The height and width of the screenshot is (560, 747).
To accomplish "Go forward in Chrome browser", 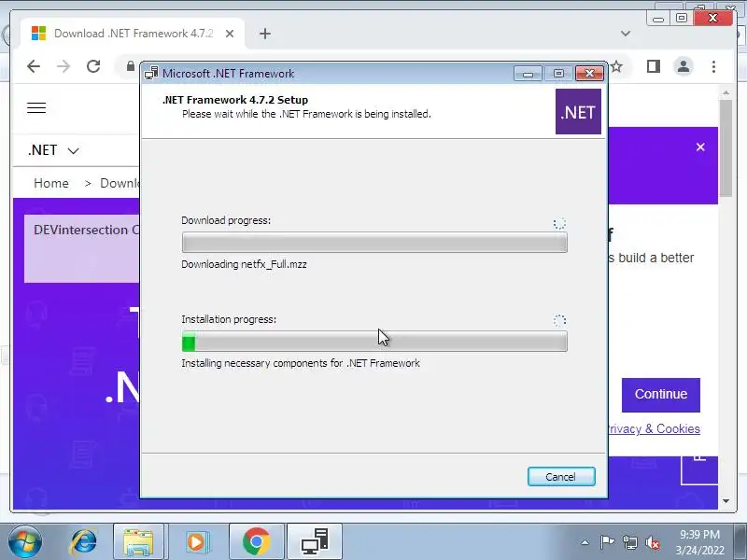I will 63,66.
